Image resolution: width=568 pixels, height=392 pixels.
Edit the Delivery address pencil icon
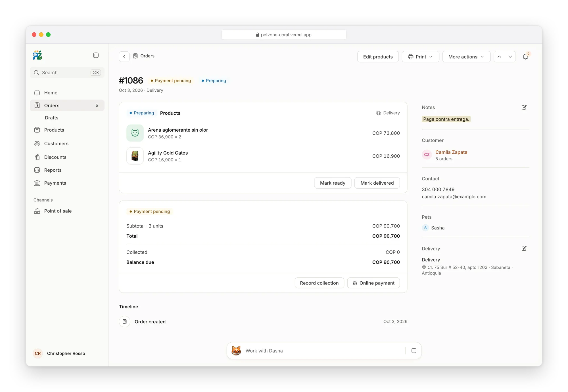tap(524, 248)
